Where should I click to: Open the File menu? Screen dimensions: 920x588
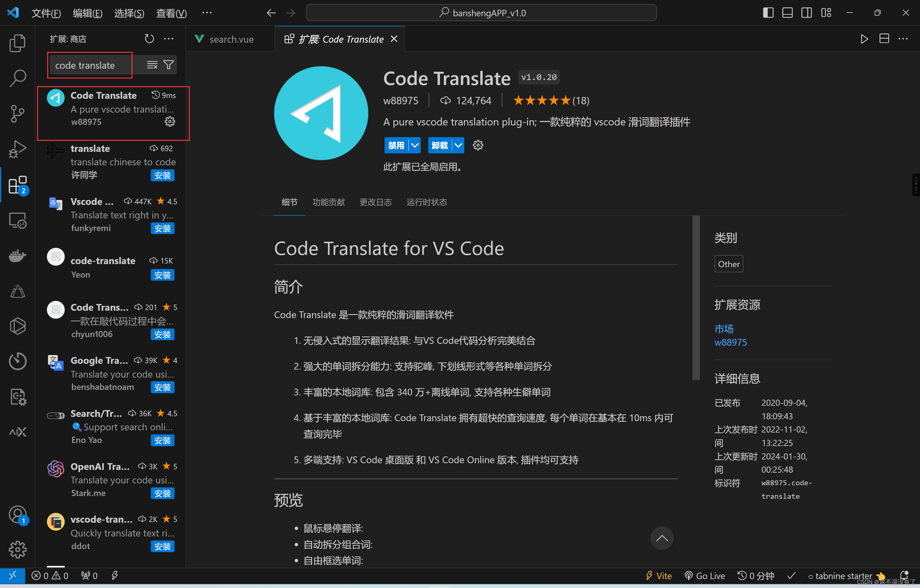(46, 13)
